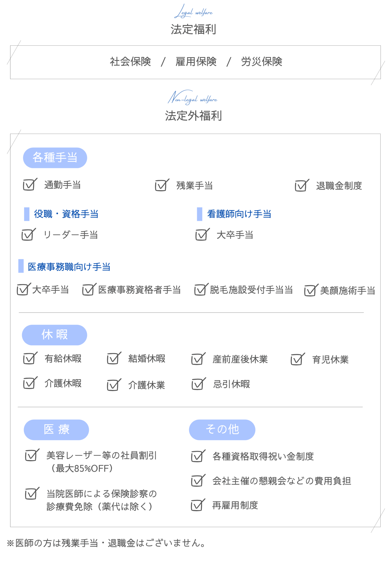Screen dimensions: 392x572
Task: Click the blue bar beside 看護師向け手当
Action: point(199,214)
